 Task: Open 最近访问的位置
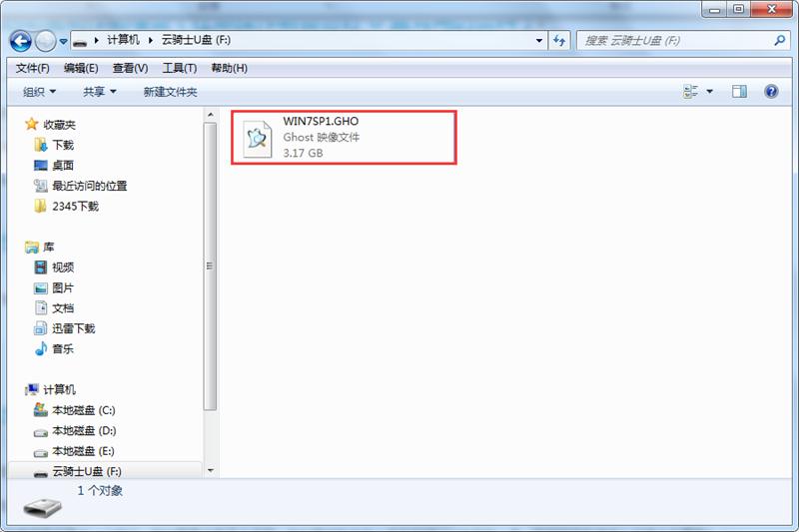[x=90, y=186]
